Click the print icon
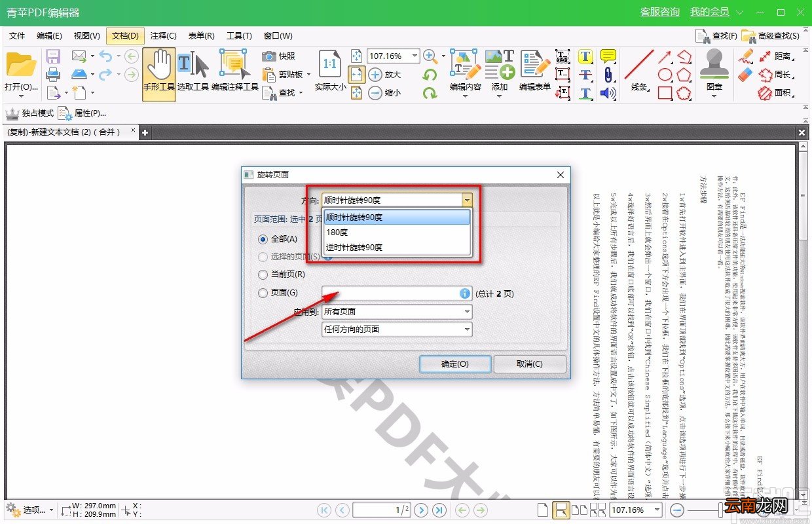Viewport: 812px width, 524px height. coord(53,74)
